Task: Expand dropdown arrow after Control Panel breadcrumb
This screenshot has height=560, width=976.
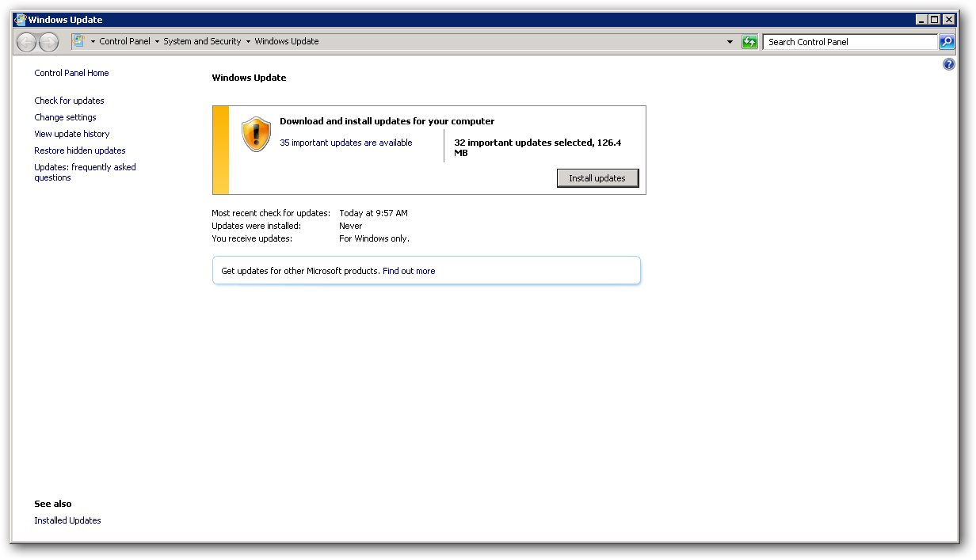Action: pyautogui.click(x=157, y=42)
